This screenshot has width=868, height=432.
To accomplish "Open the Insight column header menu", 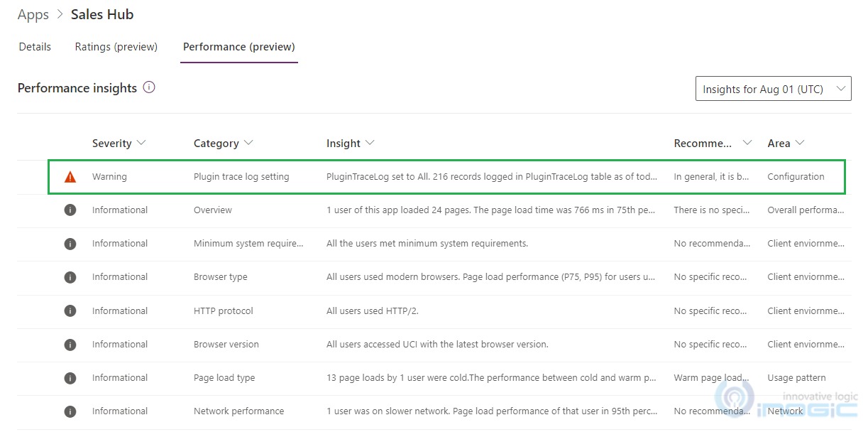I will [x=350, y=143].
